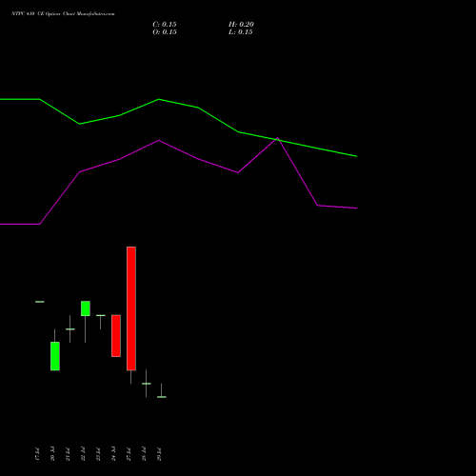Click the open value 'O: 0.15'

click(x=165, y=32)
